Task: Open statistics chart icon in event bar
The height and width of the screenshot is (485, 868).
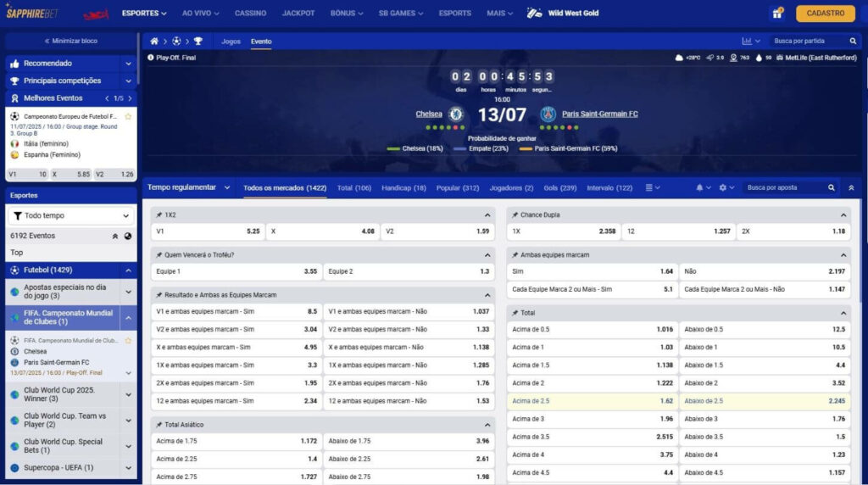Action: (747, 41)
